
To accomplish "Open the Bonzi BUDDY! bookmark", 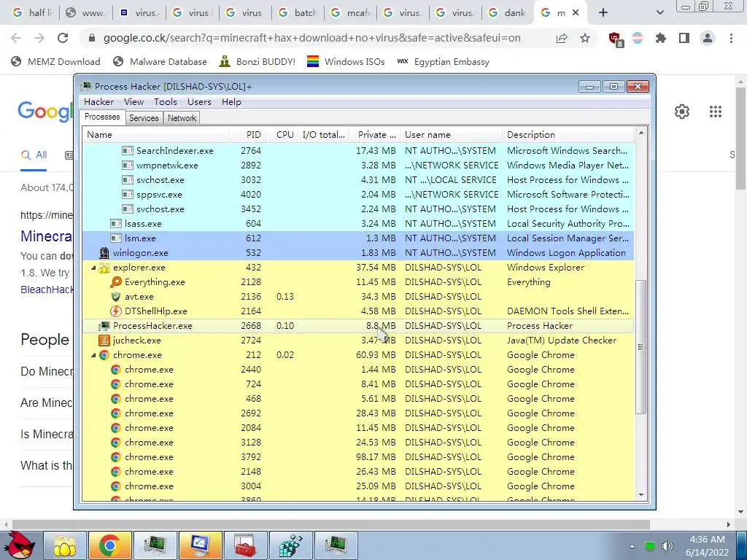I will click(257, 62).
